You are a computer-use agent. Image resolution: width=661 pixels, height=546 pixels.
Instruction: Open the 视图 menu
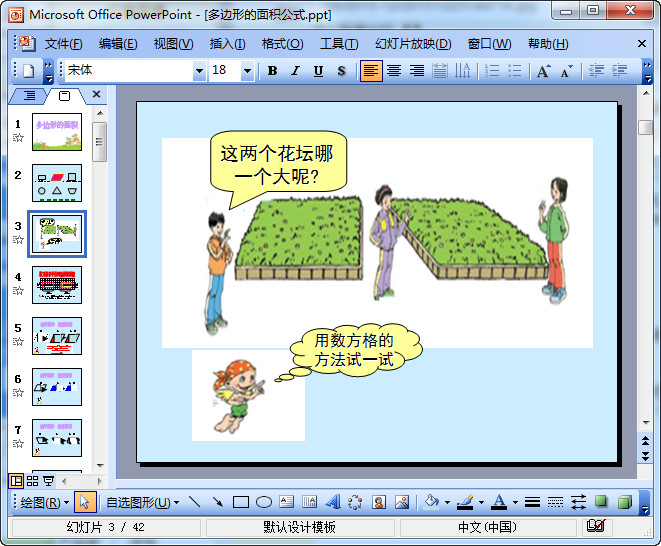173,44
